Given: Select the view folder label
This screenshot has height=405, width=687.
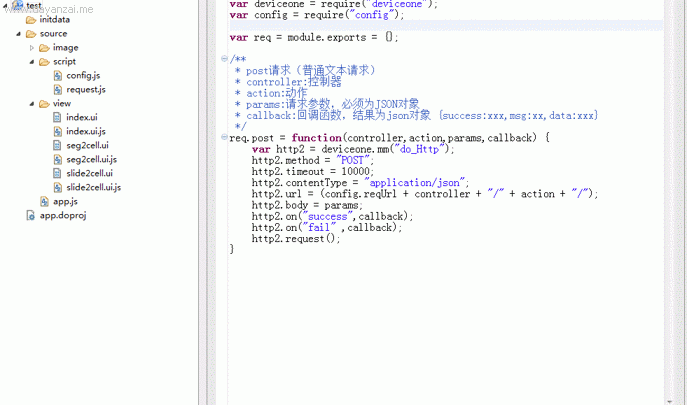Looking at the screenshot, I should [x=62, y=103].
